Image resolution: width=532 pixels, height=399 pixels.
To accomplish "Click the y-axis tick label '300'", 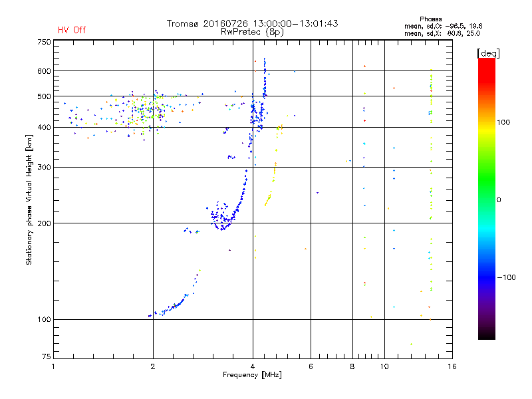I will (x=44, y=167).
